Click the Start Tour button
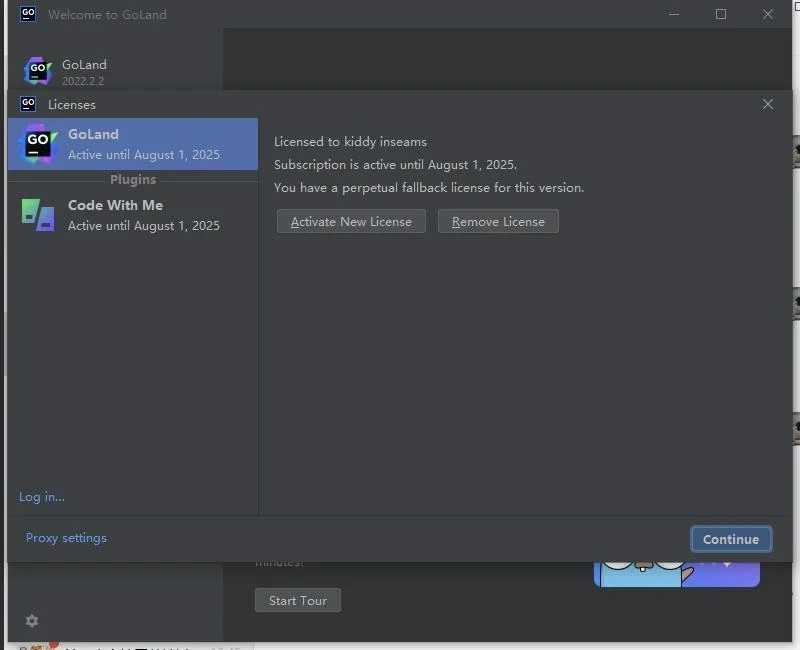Viewport: 800px width, 650px height. tap(297, 600)
